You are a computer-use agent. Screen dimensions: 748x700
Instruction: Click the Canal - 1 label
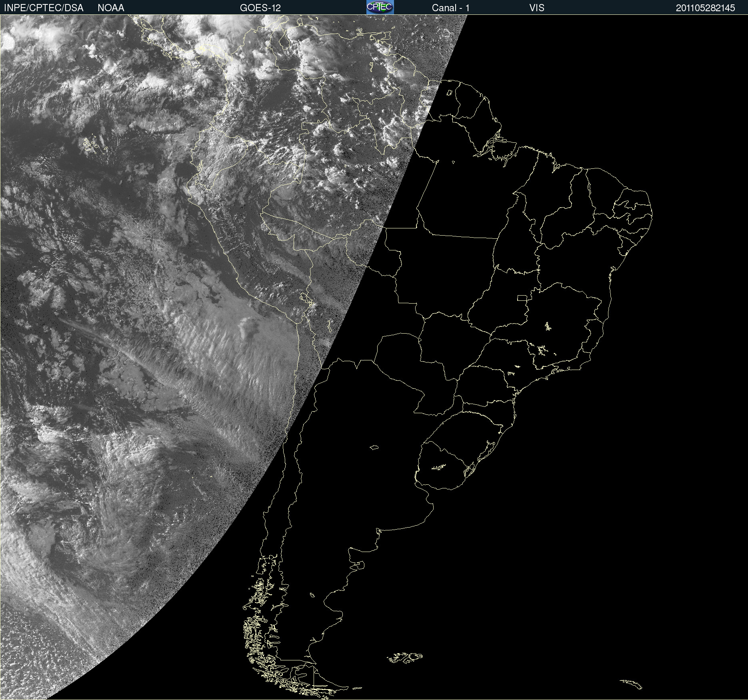coord(451,8)
